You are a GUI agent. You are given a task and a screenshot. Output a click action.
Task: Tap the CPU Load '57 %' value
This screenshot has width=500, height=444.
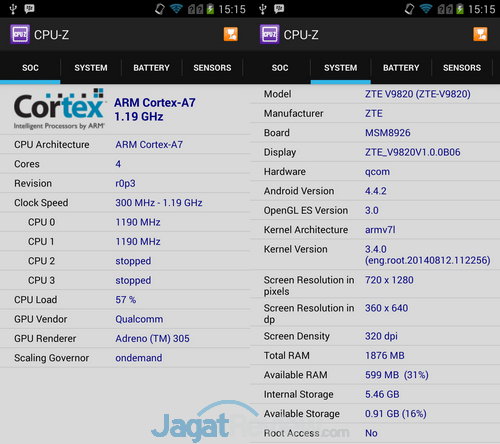tap(126, 300)
